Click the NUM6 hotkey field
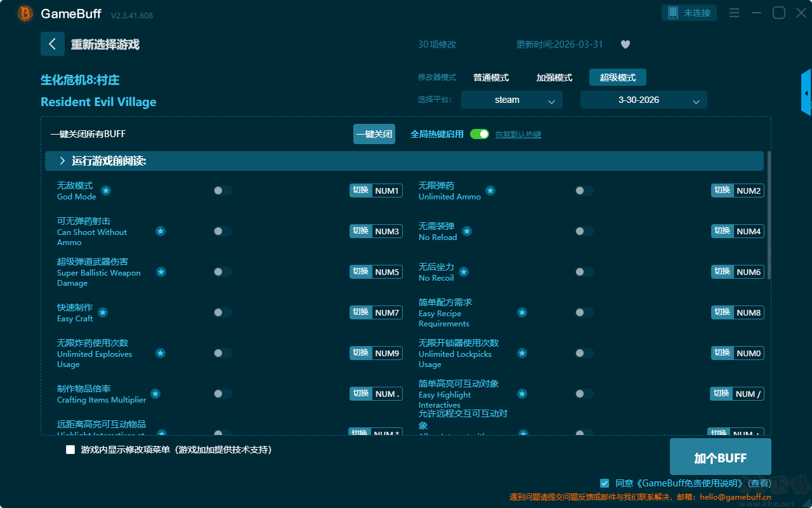The height and width of the screenshot is (508, 812). 749,272
